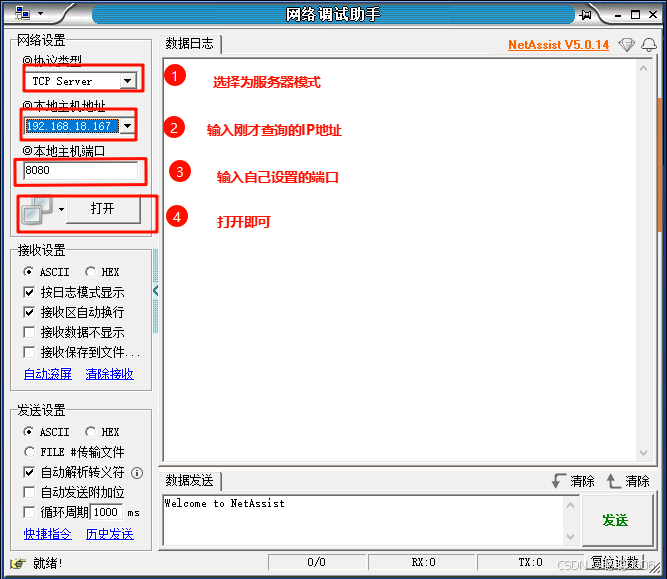Viewport: 667px width, 579px height.
Task: Click the 0/0 status counter
Action: point(316,562)
